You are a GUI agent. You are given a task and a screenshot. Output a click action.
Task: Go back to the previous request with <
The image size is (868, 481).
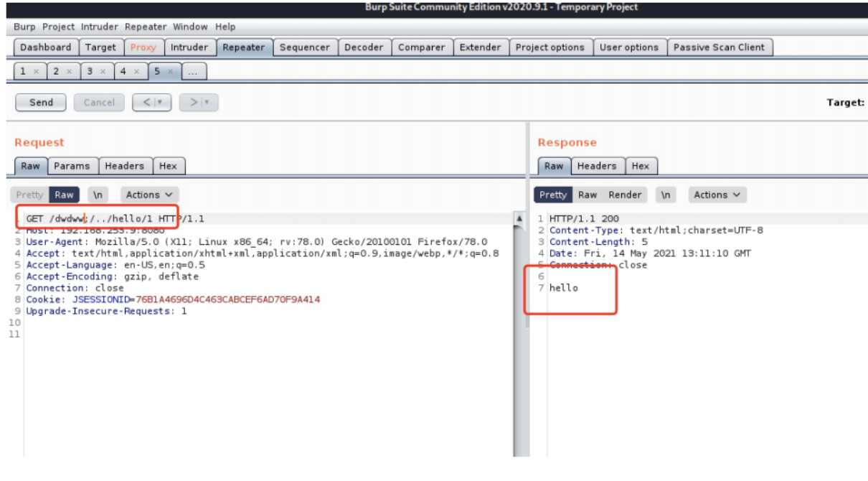146,103
